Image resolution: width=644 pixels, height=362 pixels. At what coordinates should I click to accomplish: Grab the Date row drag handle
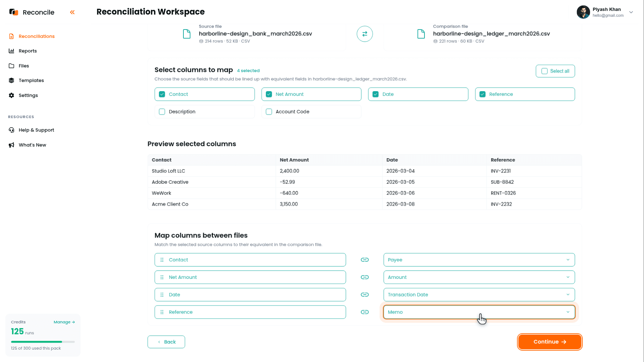coord(162,295)
